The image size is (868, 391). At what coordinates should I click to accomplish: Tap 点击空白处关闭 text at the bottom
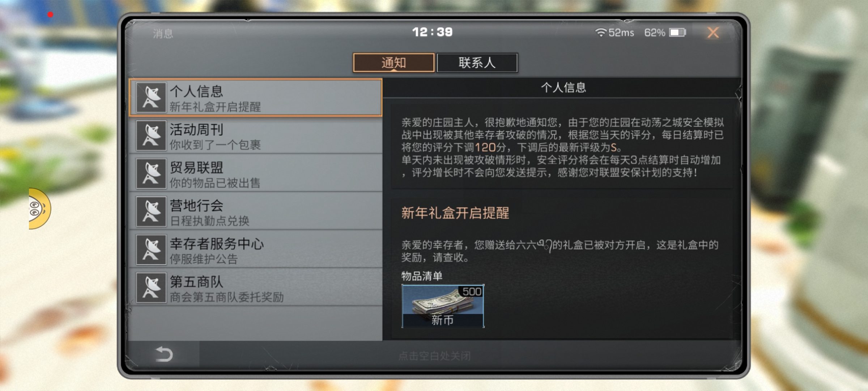point(434,356)
